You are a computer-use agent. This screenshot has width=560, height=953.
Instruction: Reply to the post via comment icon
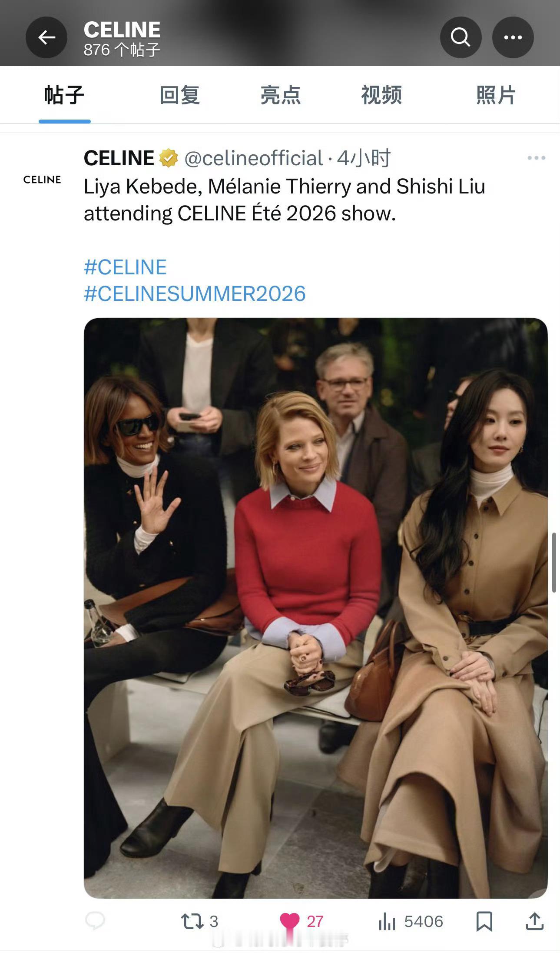click(x=95, y=921)
